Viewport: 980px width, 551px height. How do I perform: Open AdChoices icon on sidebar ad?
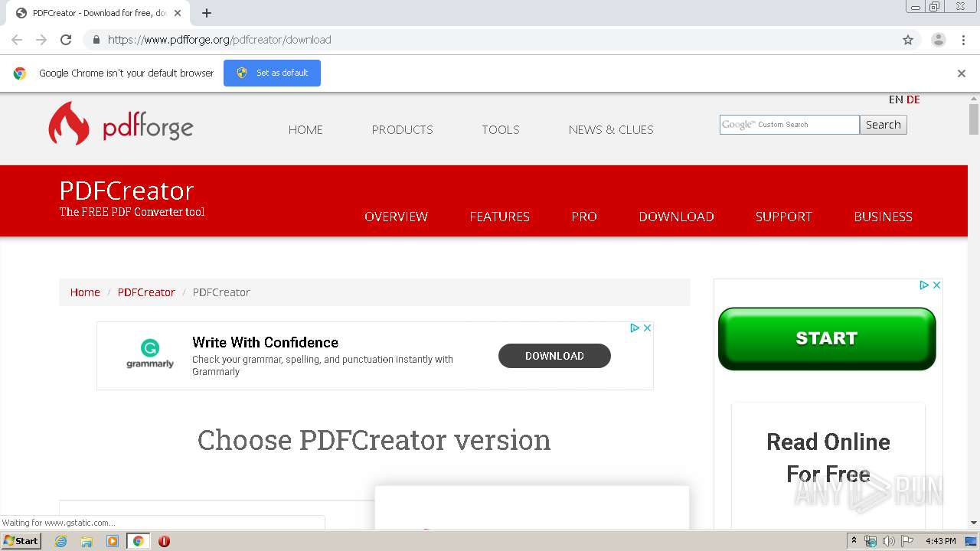[924, 285]
